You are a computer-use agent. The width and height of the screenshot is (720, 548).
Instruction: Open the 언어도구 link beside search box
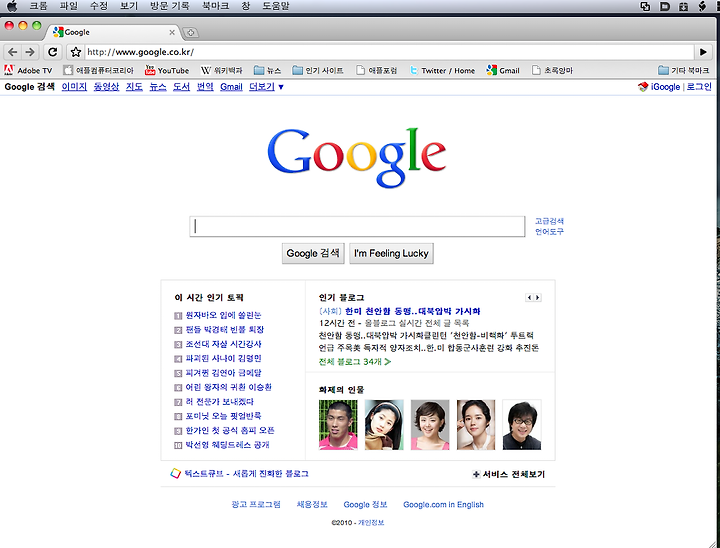549,232
